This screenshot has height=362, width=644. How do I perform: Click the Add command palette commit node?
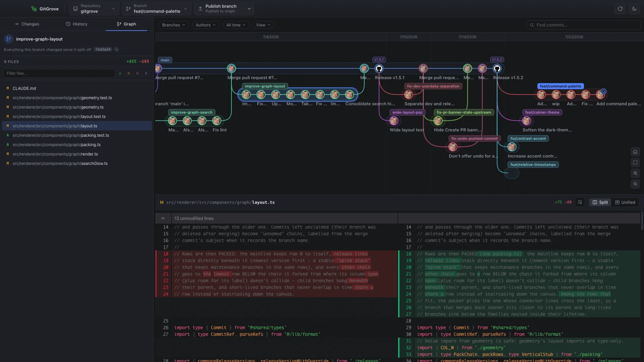[601, 95]
